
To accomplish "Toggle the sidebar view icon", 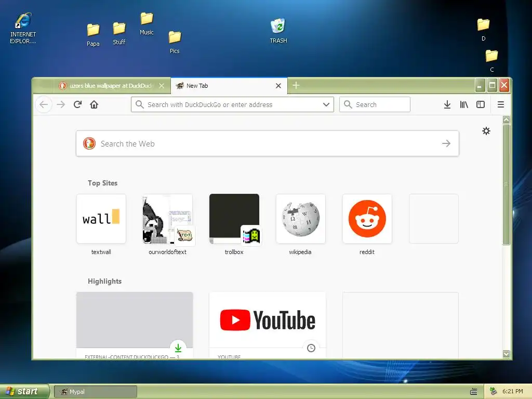I will [481, 104].
